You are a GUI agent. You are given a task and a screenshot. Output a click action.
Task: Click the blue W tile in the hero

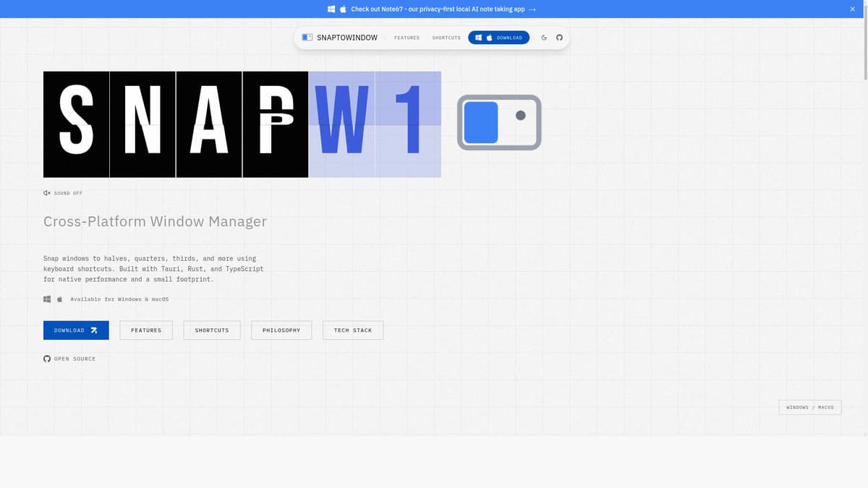(x=341, y=124)
